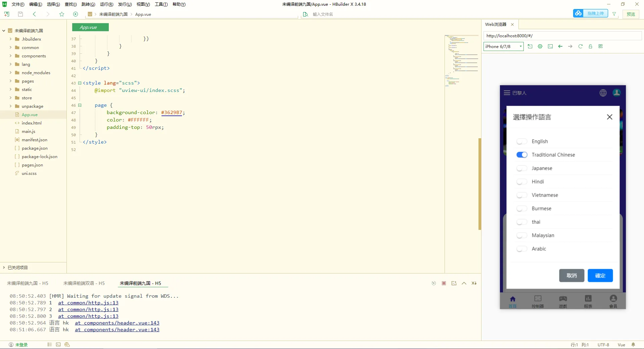
Task: Click the browser URL address field
Action: [562, 36]
